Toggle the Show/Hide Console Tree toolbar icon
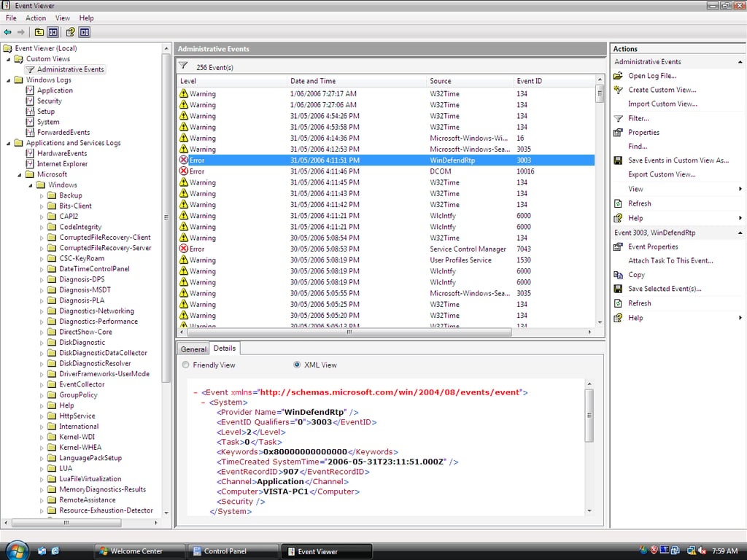 click(53, 32)
